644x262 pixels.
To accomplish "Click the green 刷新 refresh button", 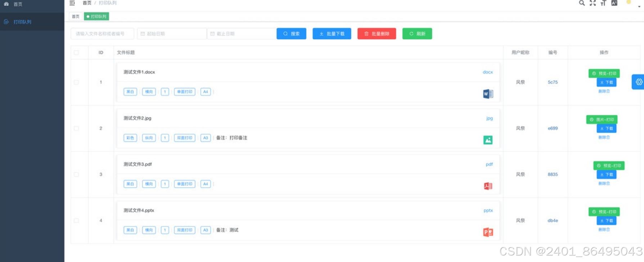I will (x=417, y=34).
